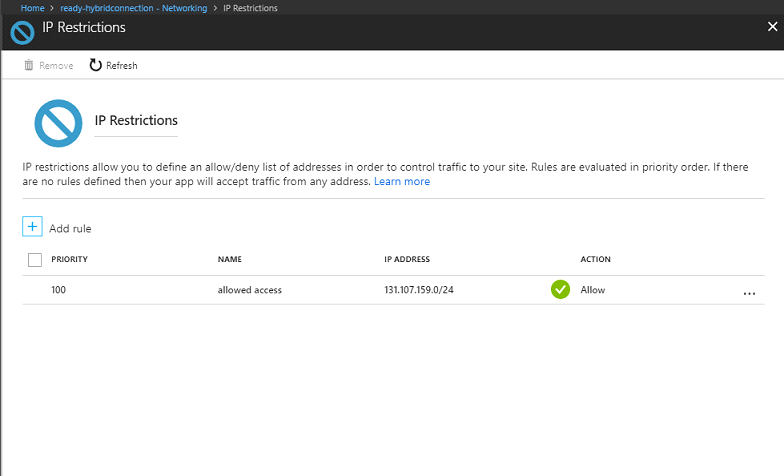Screen dimensions: 784x476
Task: Click the NAME column header
Action: pos(230,259)
